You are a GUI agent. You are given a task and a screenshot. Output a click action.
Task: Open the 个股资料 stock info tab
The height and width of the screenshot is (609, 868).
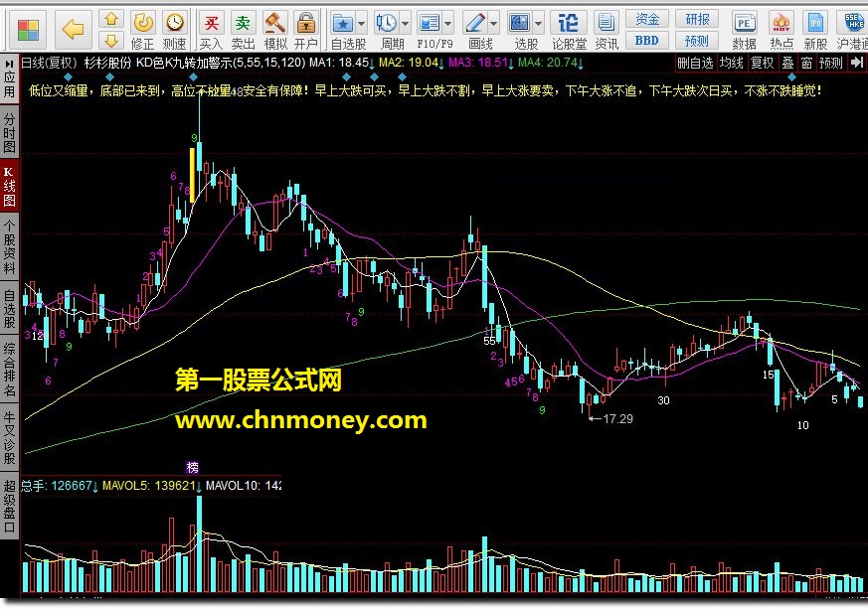click(9, 247)
